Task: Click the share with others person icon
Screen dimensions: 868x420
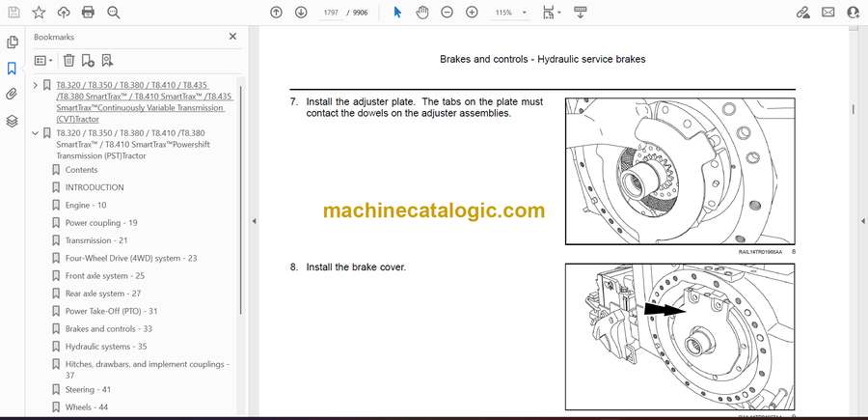Action: click(854, 13)
